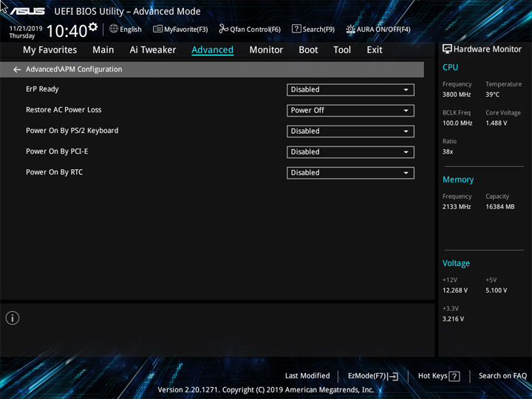Click the info icon in help pane

[x=13, y=318]
